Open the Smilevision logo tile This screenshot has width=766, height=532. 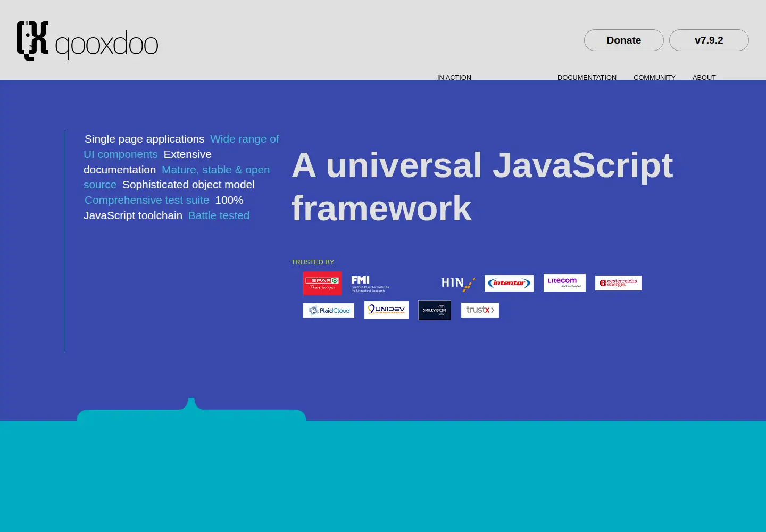click(435, 310)
